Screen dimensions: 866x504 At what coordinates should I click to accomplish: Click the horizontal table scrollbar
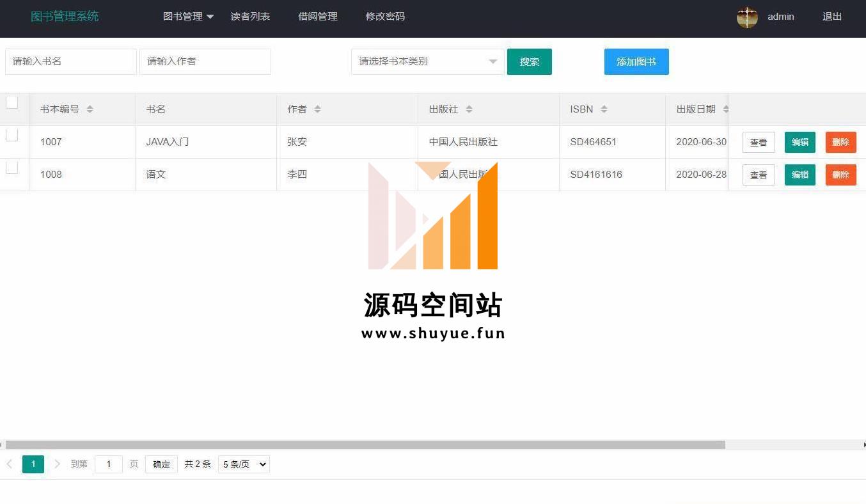[365, 445]
